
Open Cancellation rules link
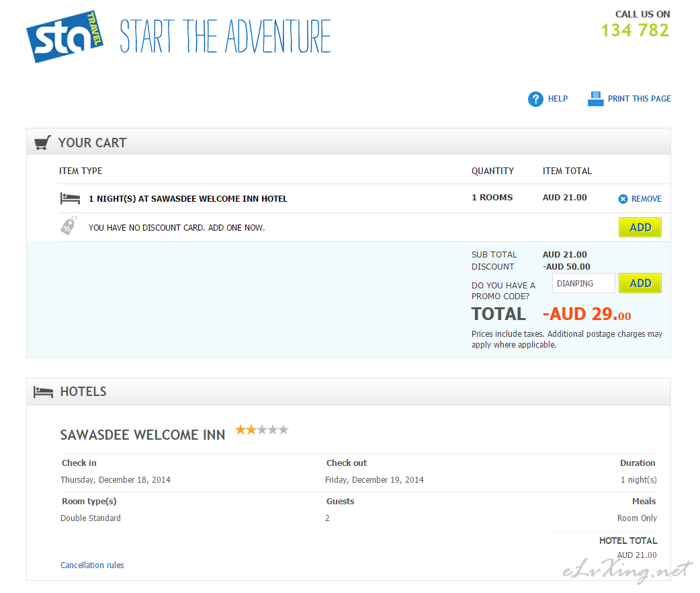(x=93, y=565)
